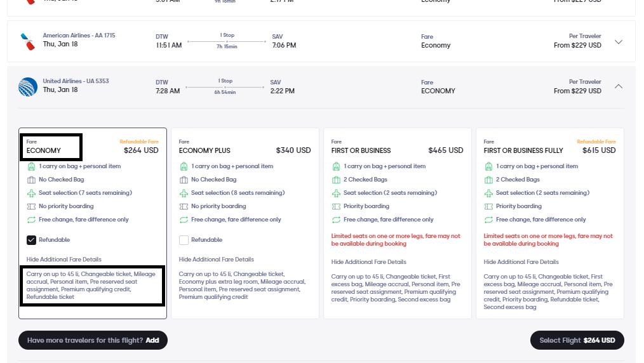Click free change arrows icon in ECONOMY fare
The height and width of the screenshot is (363, 644).
tap(31, 220)
